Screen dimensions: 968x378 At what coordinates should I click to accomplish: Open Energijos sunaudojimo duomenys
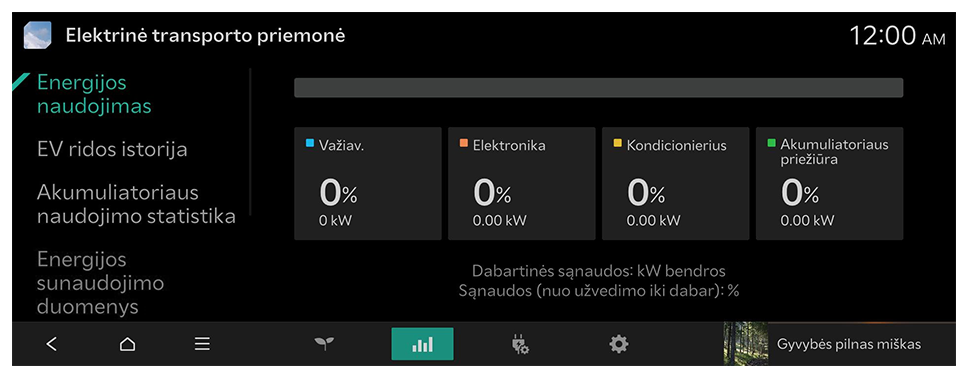pyautogui.click(x=100, y=282)
